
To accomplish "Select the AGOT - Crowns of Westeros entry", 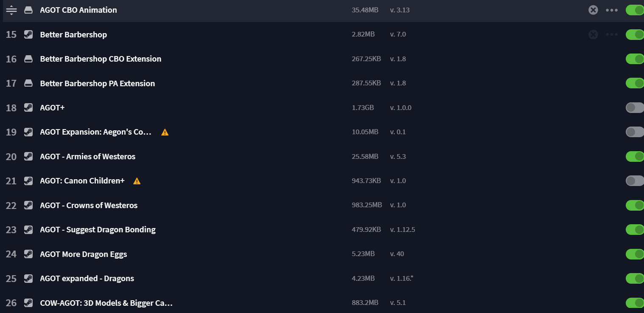I will click(322, 205).
